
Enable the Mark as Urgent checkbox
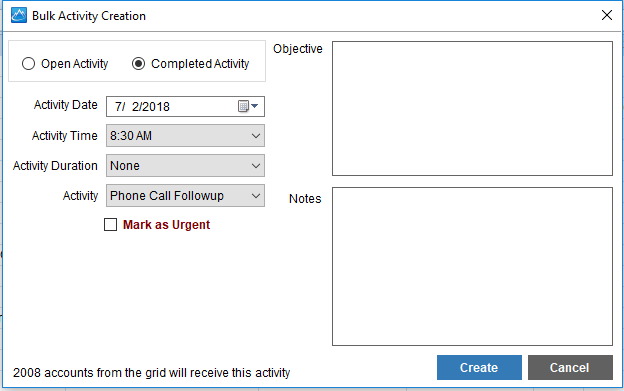(110, 224)
